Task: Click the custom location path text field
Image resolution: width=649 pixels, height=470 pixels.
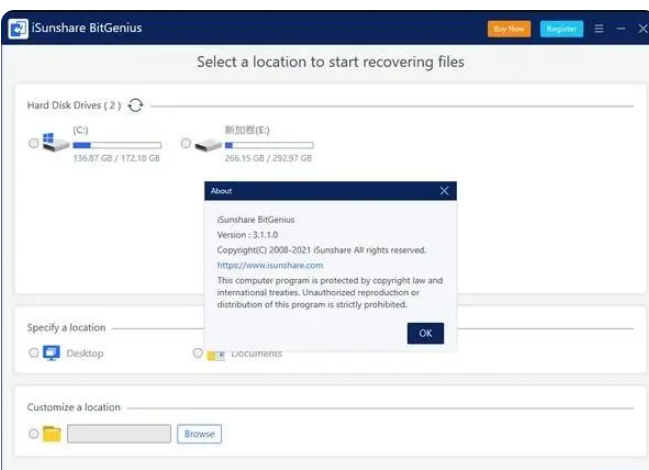Action: [x=119, y=434]
